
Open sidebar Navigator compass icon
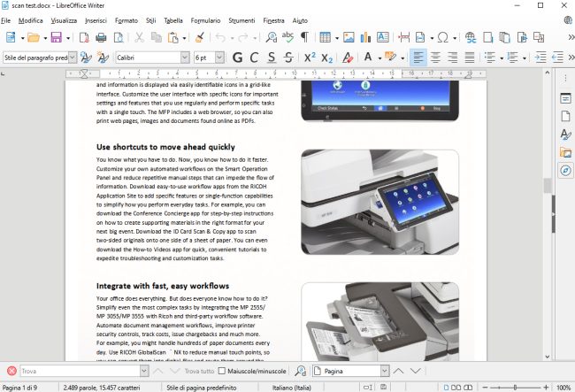coord(565,171)
